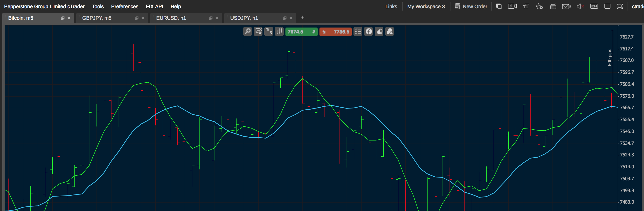Open the chart toolbar icon right of the Facebook share icon

pyautogui.click(x=379, y=32)
